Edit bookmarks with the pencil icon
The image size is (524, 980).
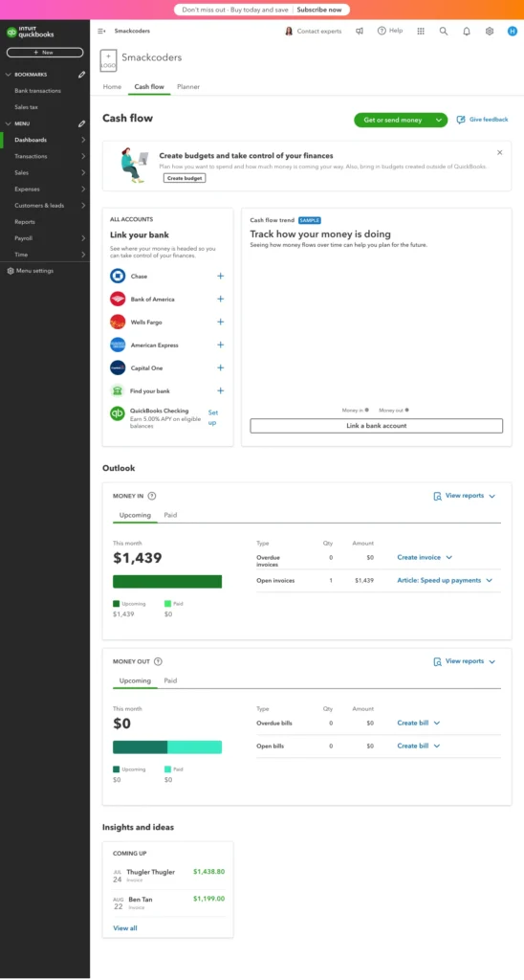(82, 75)
